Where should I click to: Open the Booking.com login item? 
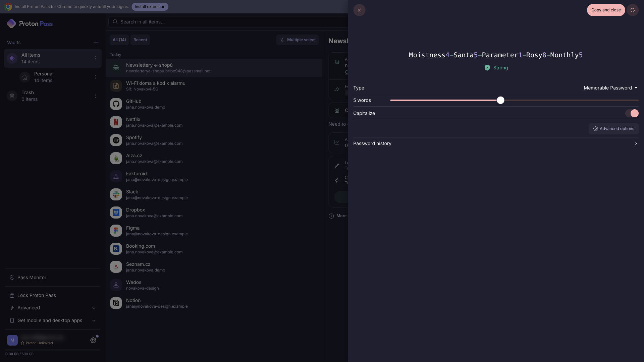[x=214, y=249]
